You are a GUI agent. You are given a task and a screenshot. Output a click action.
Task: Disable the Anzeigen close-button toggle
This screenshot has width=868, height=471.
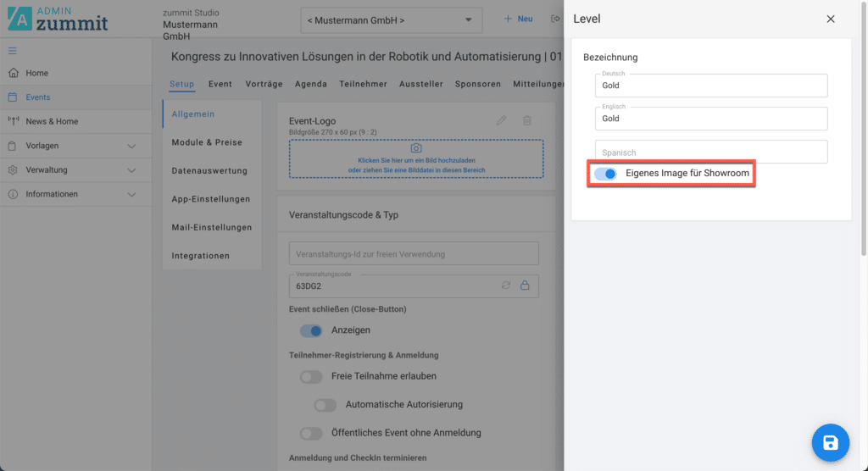[x=311, y=330]
